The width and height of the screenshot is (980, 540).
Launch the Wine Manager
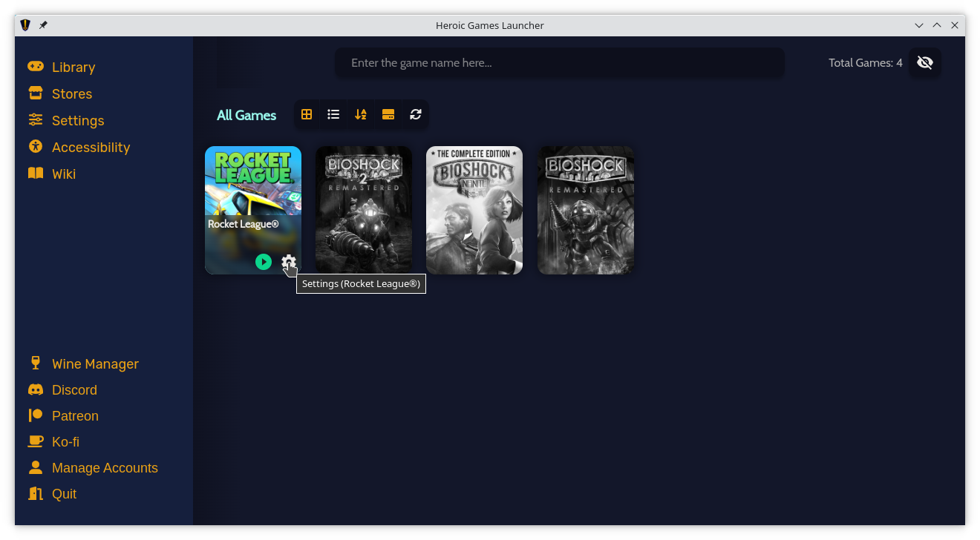coord(95,364)
